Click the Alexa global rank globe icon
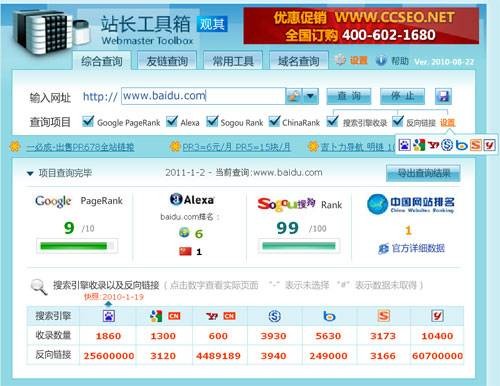The height and width of the screenshot is (386, 500). pyautogui.click(x=184, y=232)
